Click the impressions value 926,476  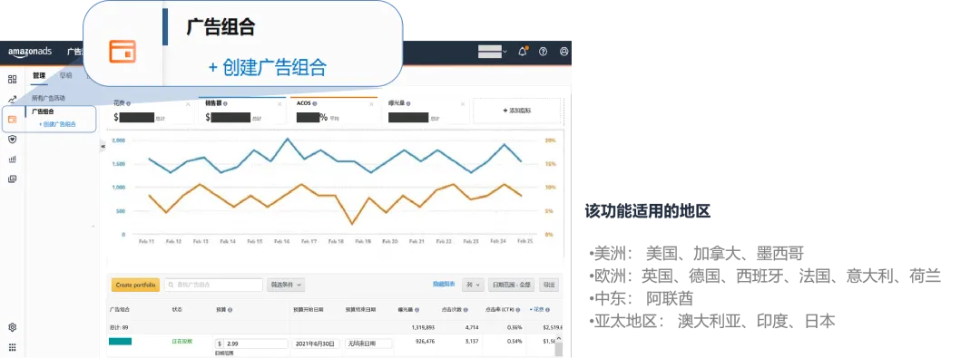(x=426, y=341)
